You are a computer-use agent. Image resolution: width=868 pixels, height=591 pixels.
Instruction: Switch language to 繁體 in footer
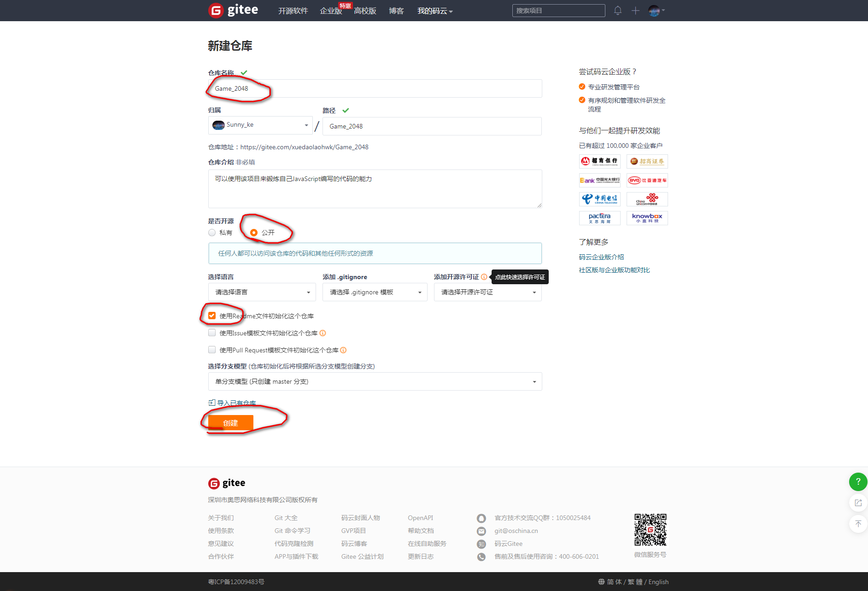[635, 582]
